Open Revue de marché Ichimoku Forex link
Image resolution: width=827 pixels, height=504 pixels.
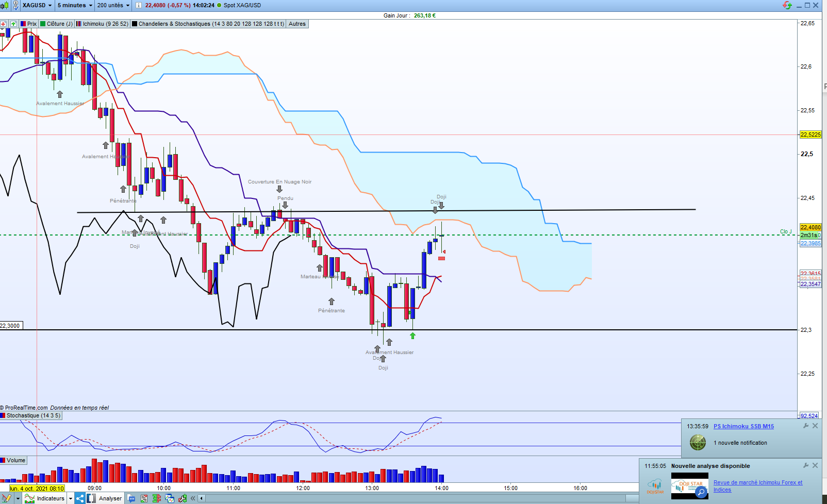coord(758,486)
